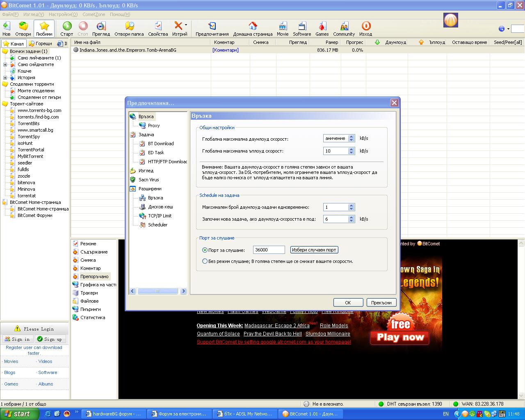Image resolution: width=525 pixels, height=420 pixels.
Task: Expand the История tree node
Action: (x=5, y=78)
